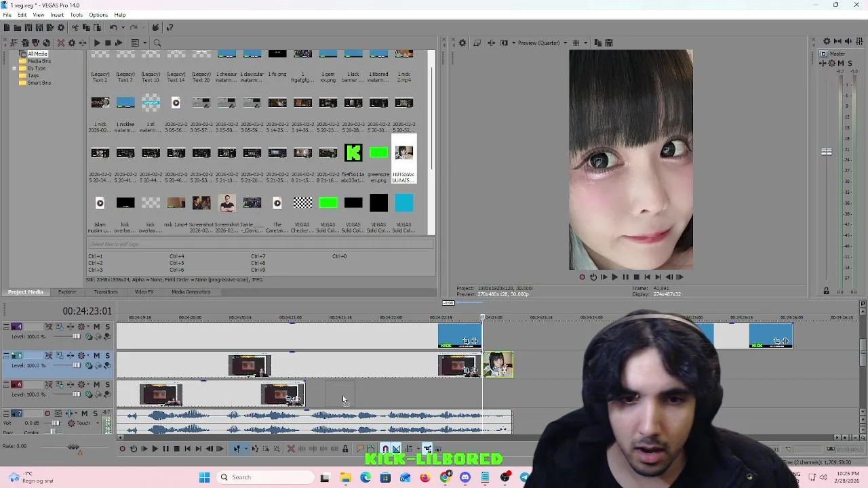The height and width of the screenshot is (488, 868).
Task: Arm audio track 7 for record
Action: (47, 413)
